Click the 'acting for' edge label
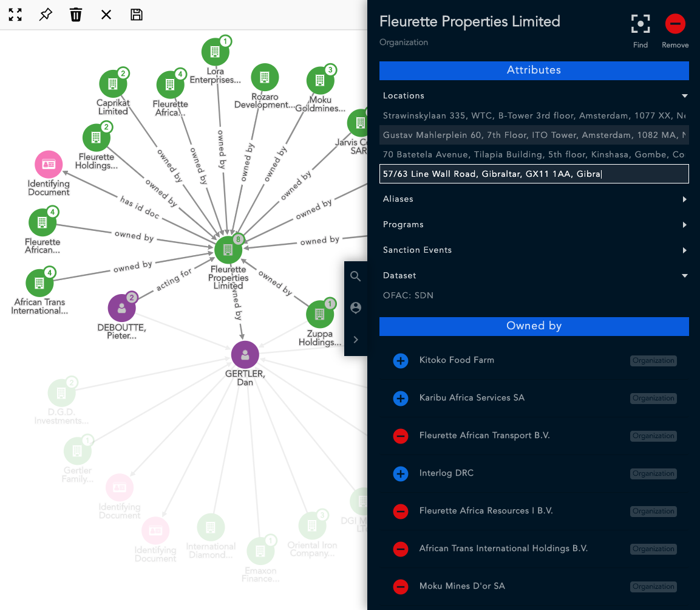The image size is (700, 610). tap(174, 279)
